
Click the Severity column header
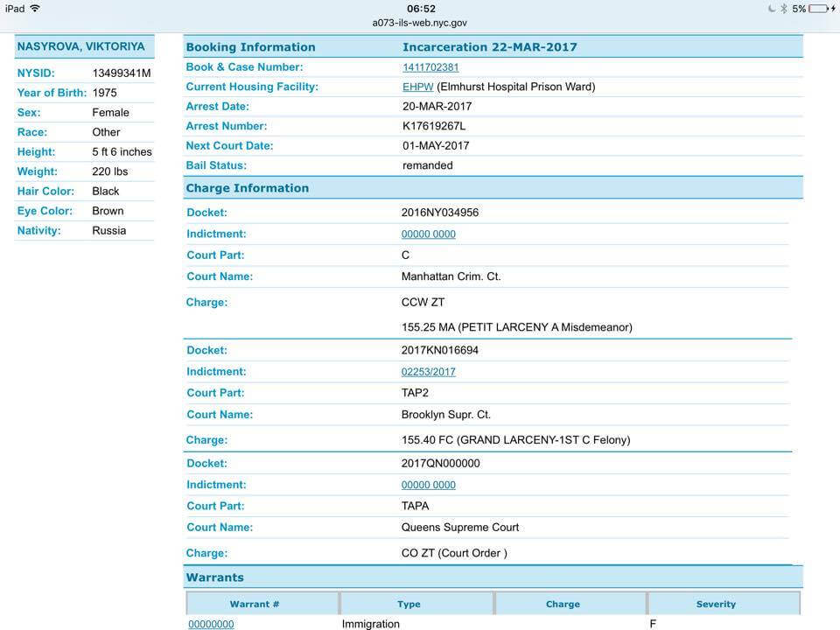(716, 604)
